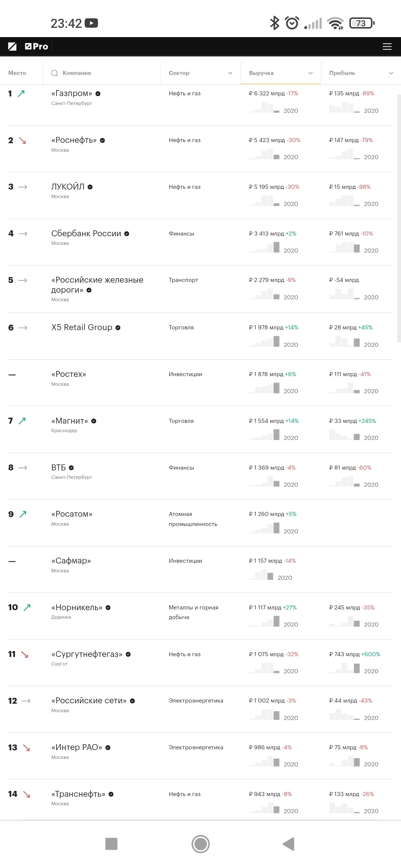Click verified badge next to Сбербанк России

coord(127,234)
